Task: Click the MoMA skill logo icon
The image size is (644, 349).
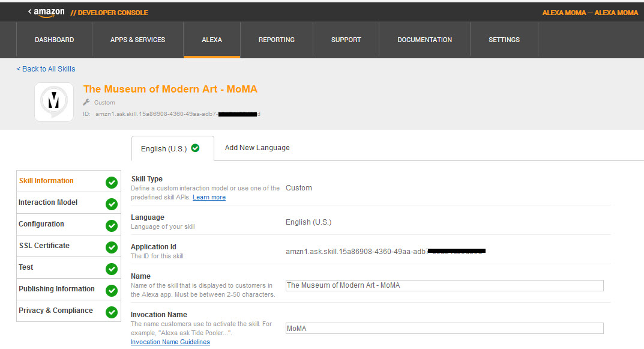Action: [x=54, y=102]
